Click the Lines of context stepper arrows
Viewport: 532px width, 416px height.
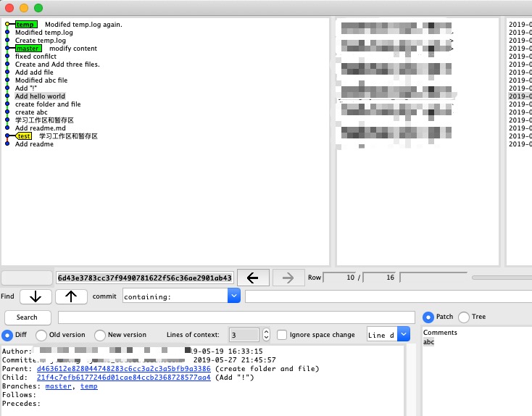(x=266, y=335)
